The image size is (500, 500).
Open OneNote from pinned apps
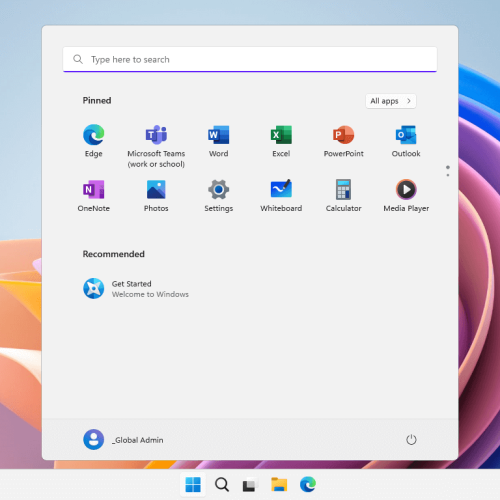(x=94, y=196)
